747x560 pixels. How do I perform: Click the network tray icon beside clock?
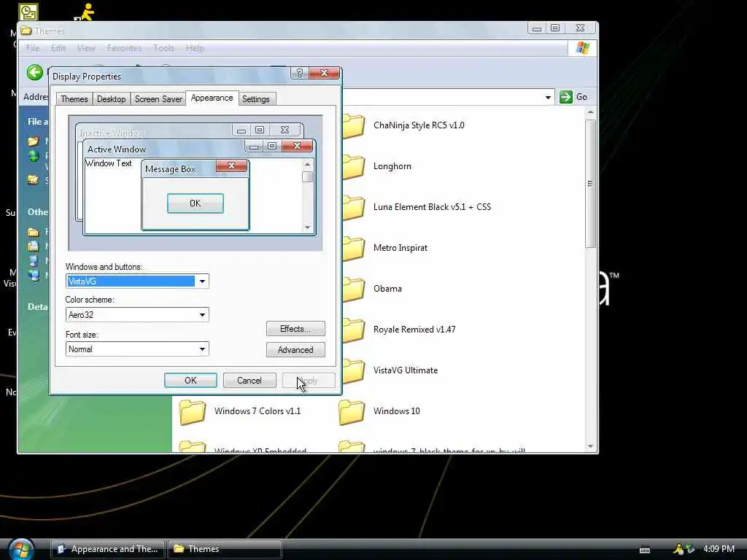click(x=690, y=549)
